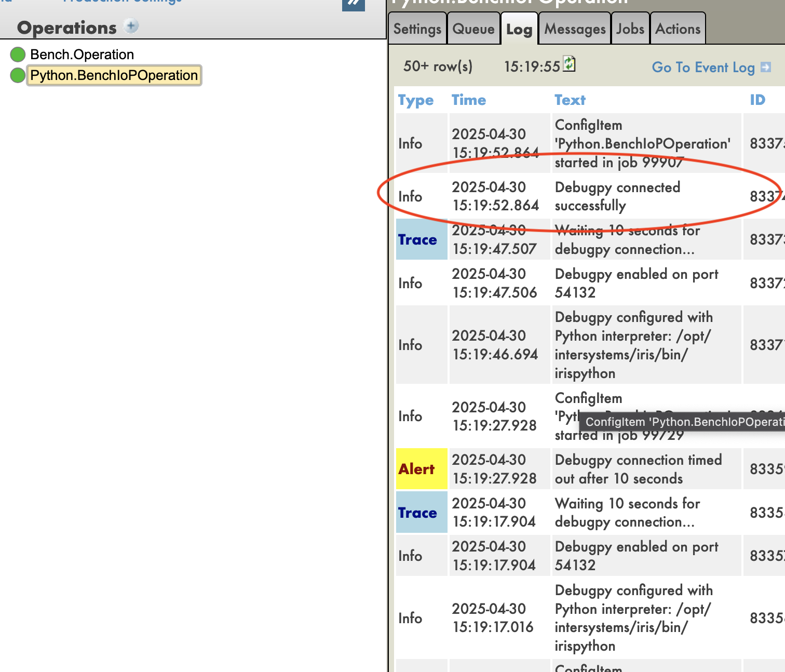Viewport: 785px width, 672px height.
Task: Click the refresh log icon beside 15:19:55
Action: point(570,64)
